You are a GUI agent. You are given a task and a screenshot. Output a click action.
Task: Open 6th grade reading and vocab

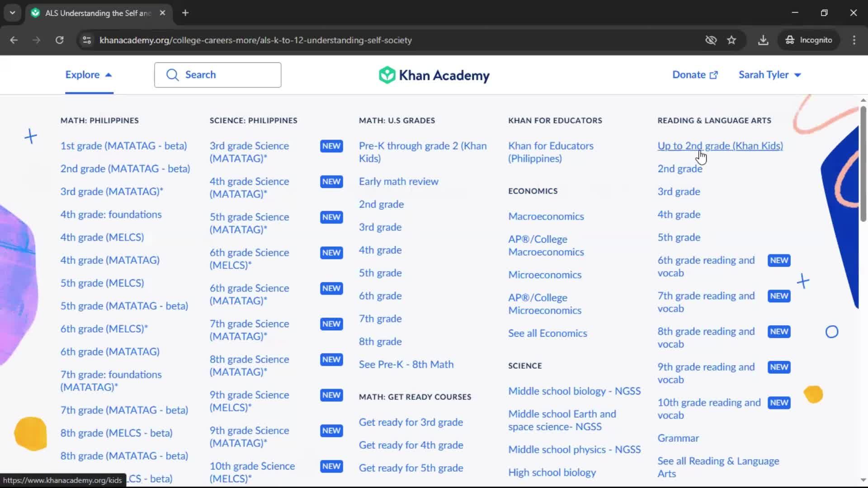click(x=706, y=267)
